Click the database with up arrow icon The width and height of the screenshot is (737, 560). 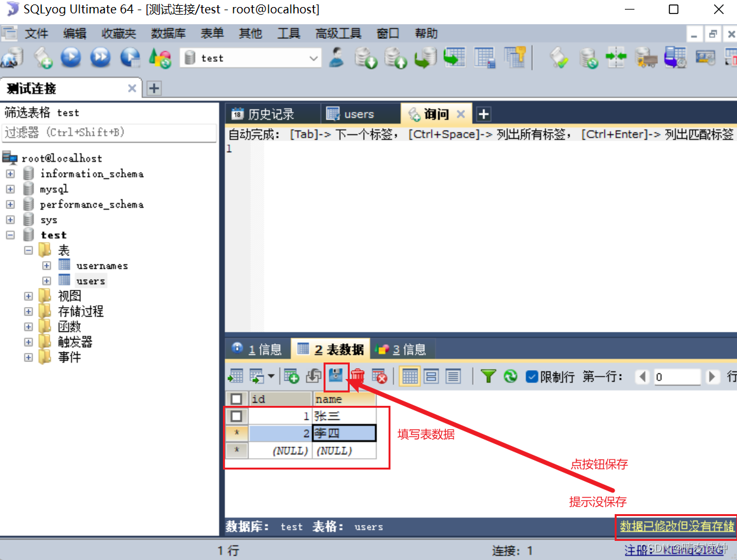396,58
